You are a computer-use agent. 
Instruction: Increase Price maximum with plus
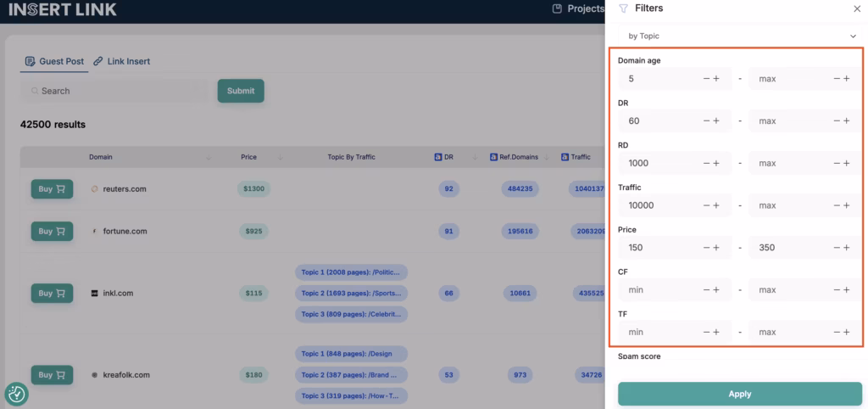847,248
